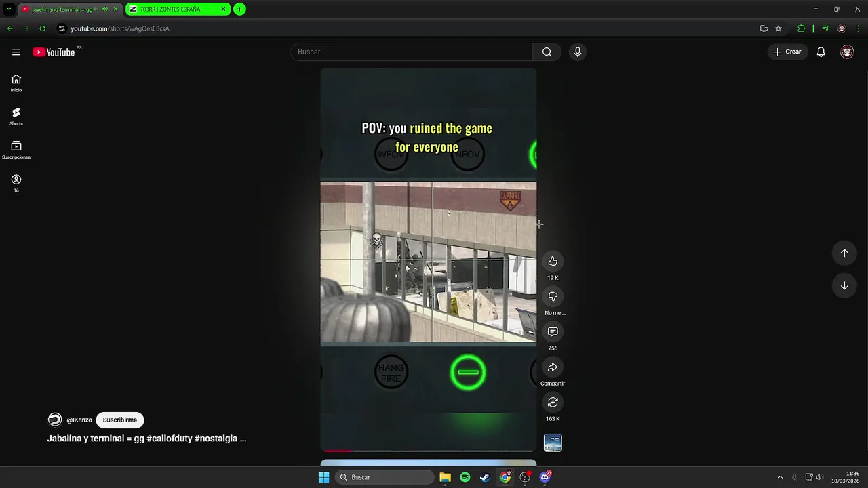Open File Explorer from the taskbar

click(x=445, y=477)
